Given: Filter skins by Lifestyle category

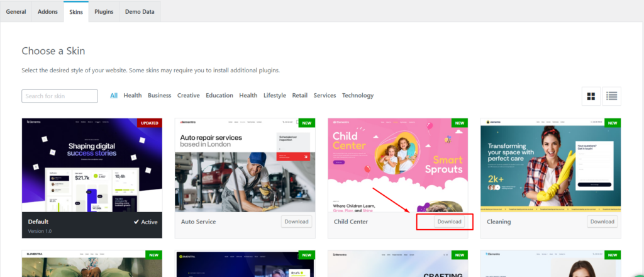Looking at the screenshot, I should coord(275,95).
